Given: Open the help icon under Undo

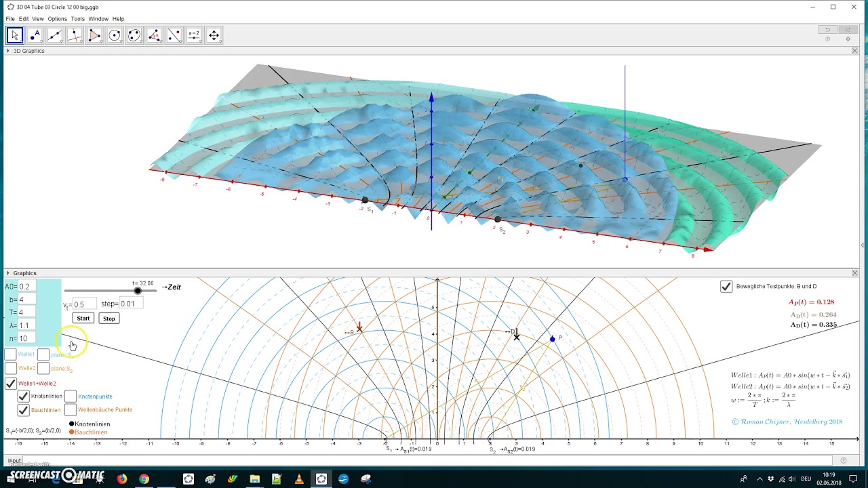Looking at the screenshot, I should pos(827,39).
